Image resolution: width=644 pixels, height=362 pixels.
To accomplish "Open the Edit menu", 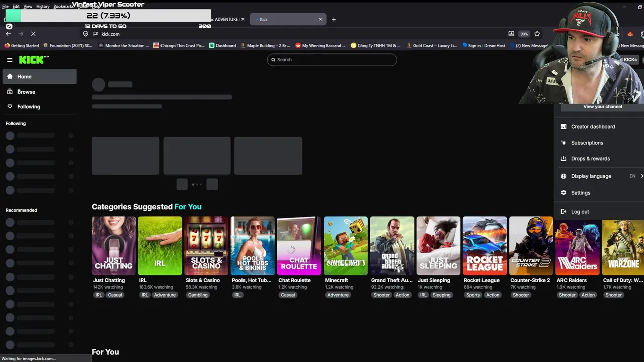I will [16, 6].
